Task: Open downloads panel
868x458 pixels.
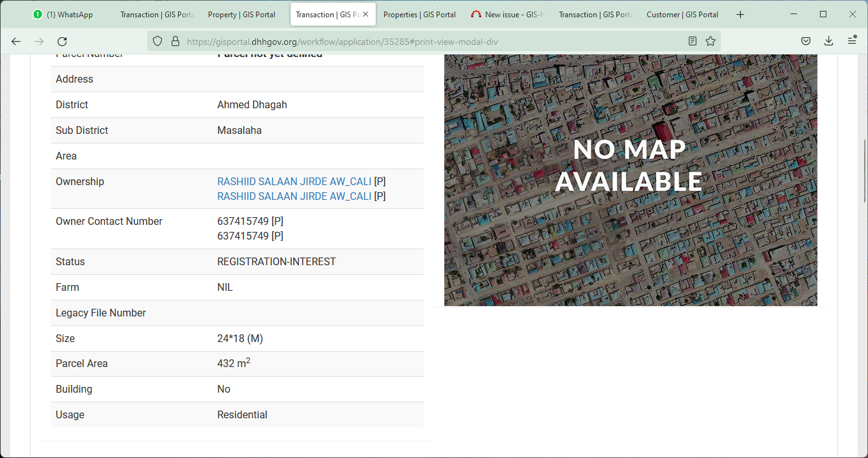Action: click(x=829, y=41)
